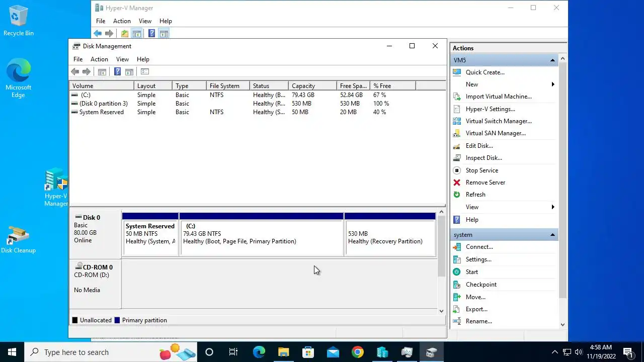The image size is (644, 362).
Task: Click Help icon in Hyper-V Manager toolbar
Action: point(151,34)
